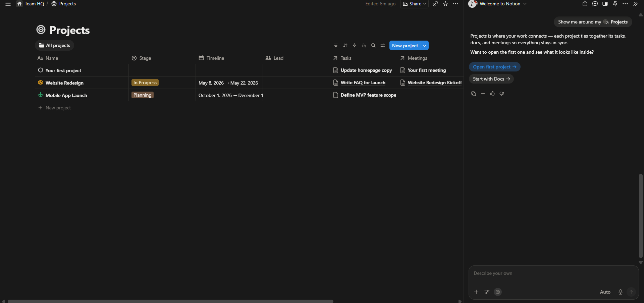Copy page link icon in top bar
The width and height of the screenshot is (644, 303).
435,4
